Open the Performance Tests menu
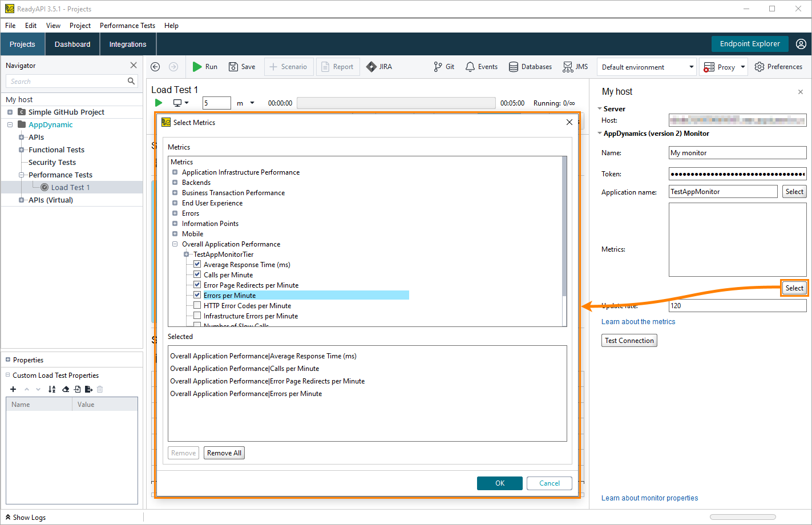Viewport: 812px width, 525px height. 127,25
